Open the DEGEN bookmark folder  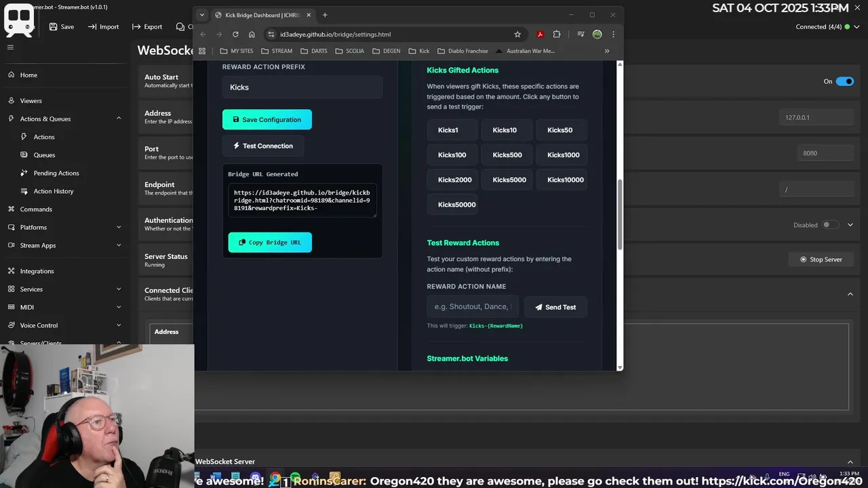click(x=386, y=51)
